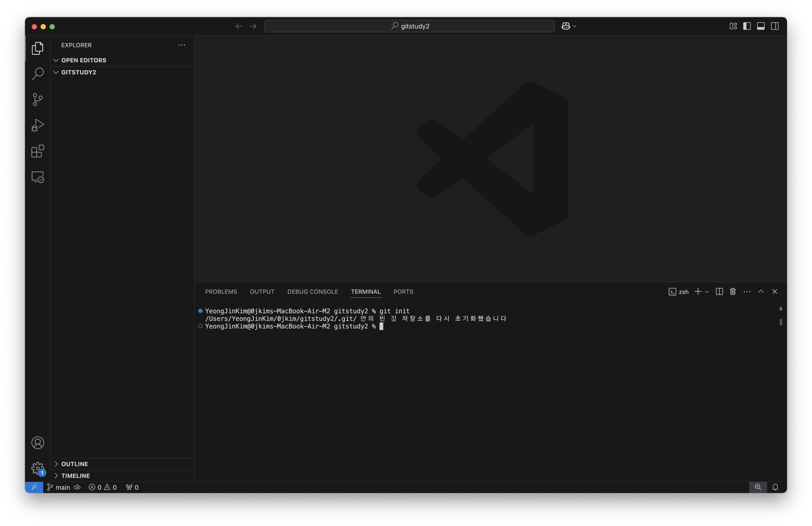Switch to the PORTS tab
Screen dimensions: 812x526
[x=403, y=292]
